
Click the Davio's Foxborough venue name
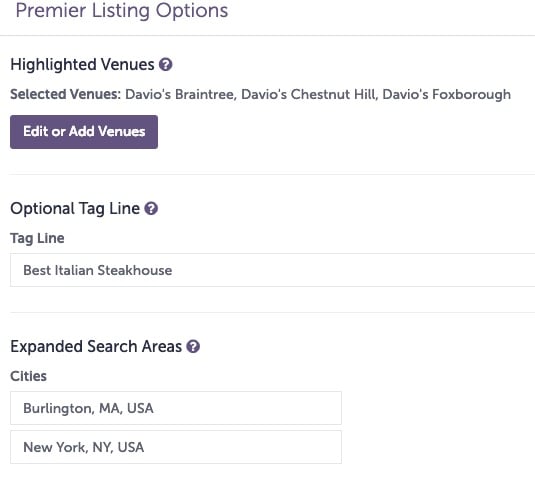[447, 94]
